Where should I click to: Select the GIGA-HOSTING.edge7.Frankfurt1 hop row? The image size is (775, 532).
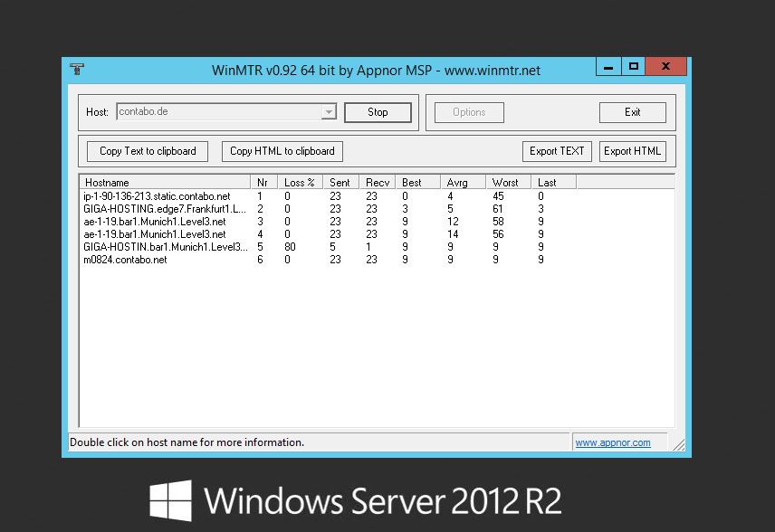click(163, 208)
